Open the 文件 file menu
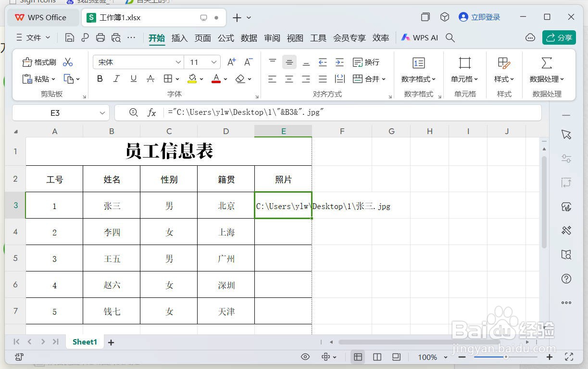Viewport: 588px width, 369px height. coord(33,37)
